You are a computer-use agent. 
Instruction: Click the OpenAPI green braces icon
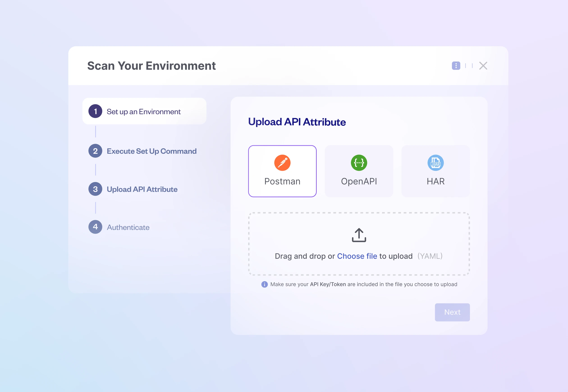pos(359,163)
